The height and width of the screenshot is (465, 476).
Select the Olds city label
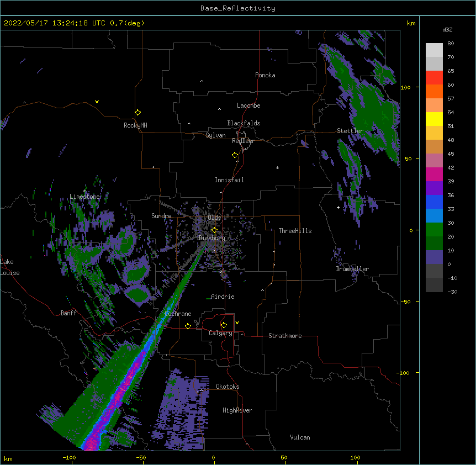click(214, 218)
